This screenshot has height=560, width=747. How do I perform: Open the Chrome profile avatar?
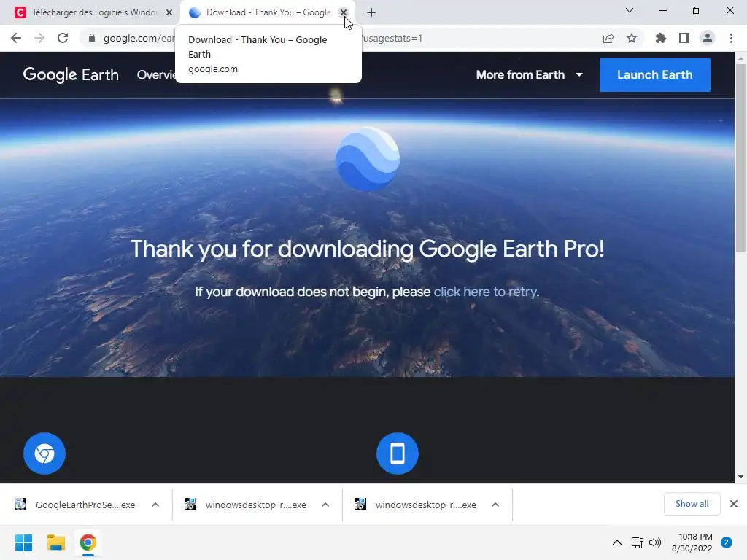click(x=708, y=38)
